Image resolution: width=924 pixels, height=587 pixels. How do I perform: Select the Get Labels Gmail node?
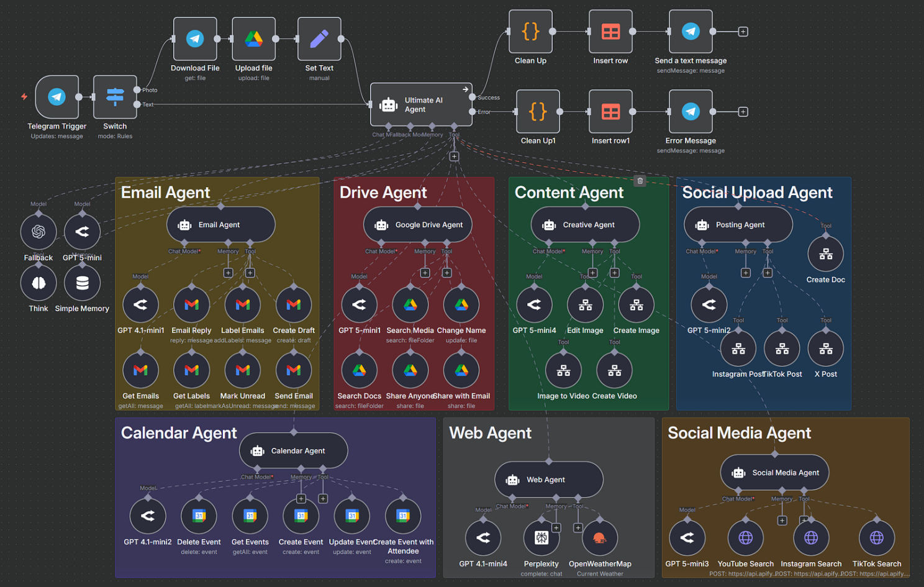pos(191,370)
